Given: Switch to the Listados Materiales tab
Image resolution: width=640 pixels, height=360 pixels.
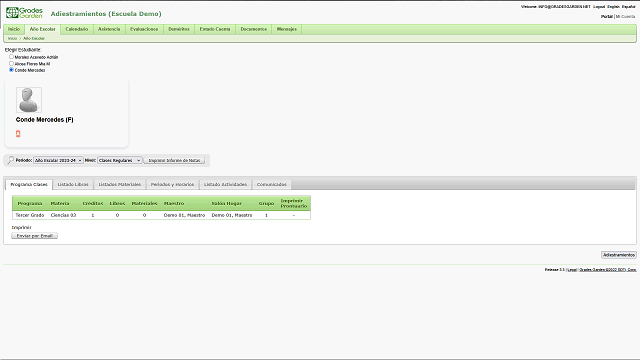Looking at the screenshot, I should point(120,184).
